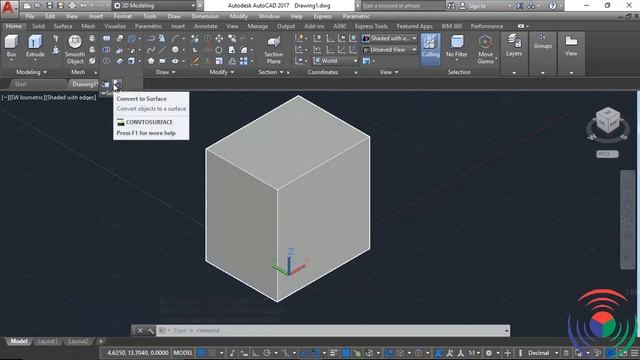Image resolution: width=640 pixels, height=360 pixels.
Task: Open the Layers panel button
Action: point(514,46)
